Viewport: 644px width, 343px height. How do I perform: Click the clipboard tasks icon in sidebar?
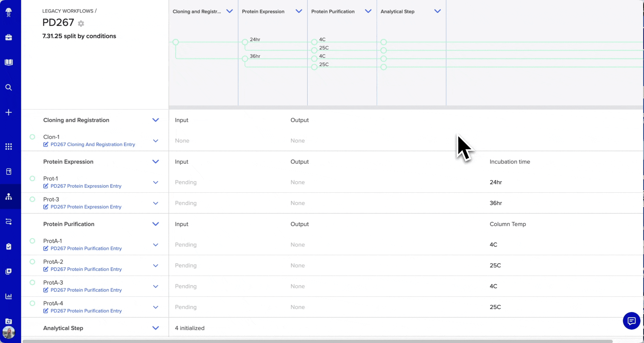point(9,246)
